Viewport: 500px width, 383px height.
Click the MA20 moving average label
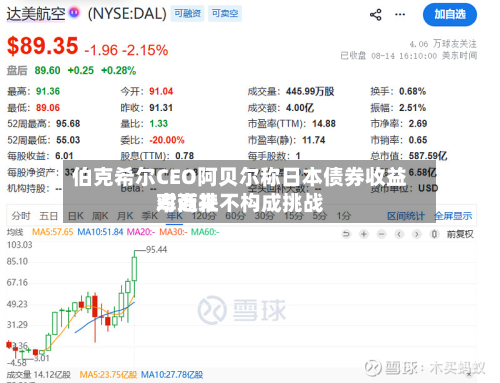tap(141, 232)
